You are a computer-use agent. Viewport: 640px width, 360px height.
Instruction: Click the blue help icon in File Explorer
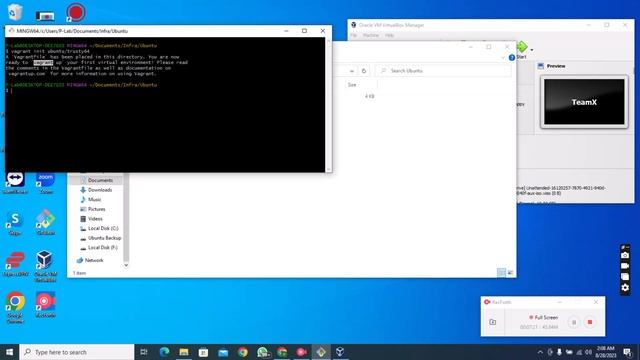click(512, 58)
